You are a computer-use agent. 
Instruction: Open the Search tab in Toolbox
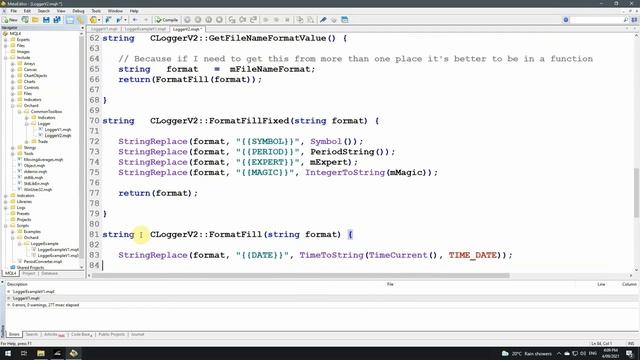[x=31, y=334]
